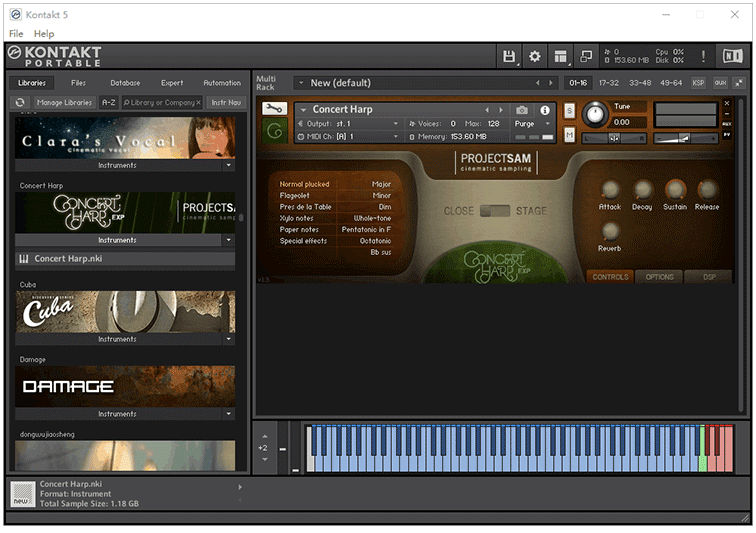Click the Library or Company search field
The height and width of the screenshot is (533, 756).
coord(162,102)
